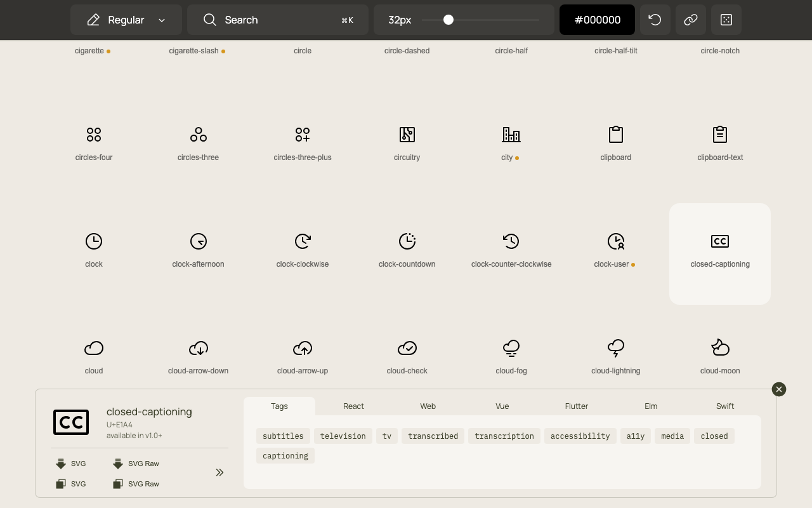Image resolution: width=812 pixels, height=508 pixels.
Task: Select the cloud-check icon
Action: click(407, 348)
